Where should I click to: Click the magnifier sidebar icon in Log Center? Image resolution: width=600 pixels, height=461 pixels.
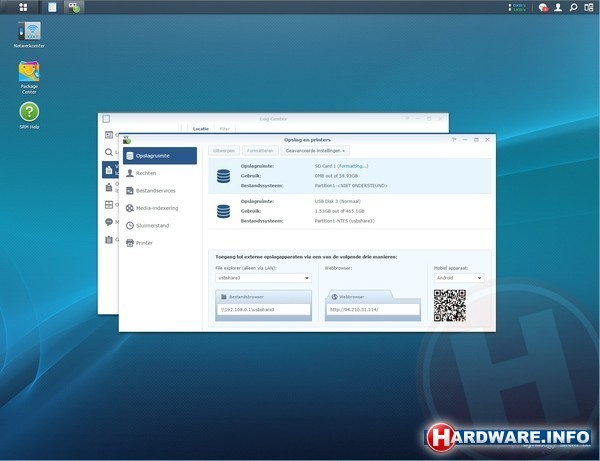click(x=109, y=152)
